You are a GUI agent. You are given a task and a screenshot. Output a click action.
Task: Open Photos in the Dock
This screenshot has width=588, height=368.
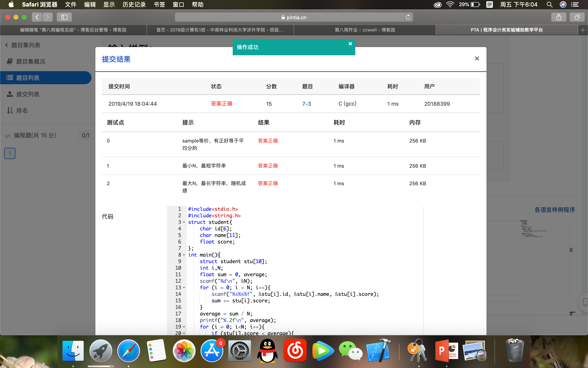click(x=184, y=351)
